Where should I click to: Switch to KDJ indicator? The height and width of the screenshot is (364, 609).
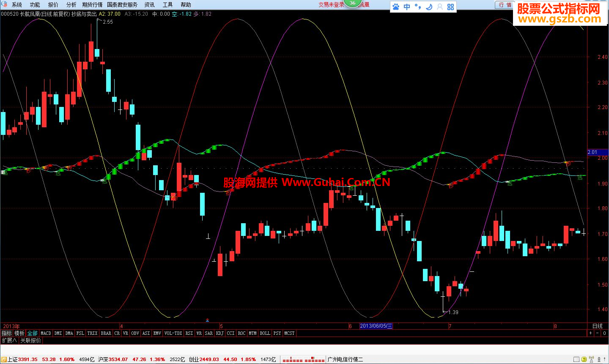coord(220,333)
